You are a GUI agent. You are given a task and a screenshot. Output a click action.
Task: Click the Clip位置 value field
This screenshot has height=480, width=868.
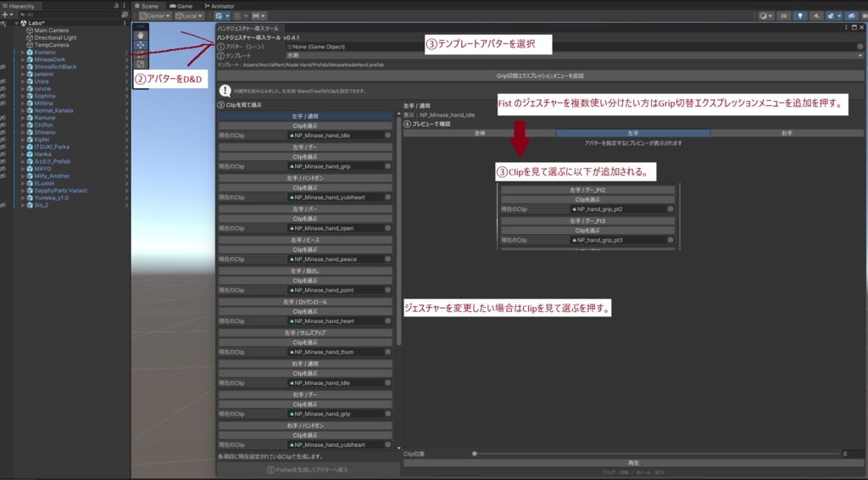852,454
